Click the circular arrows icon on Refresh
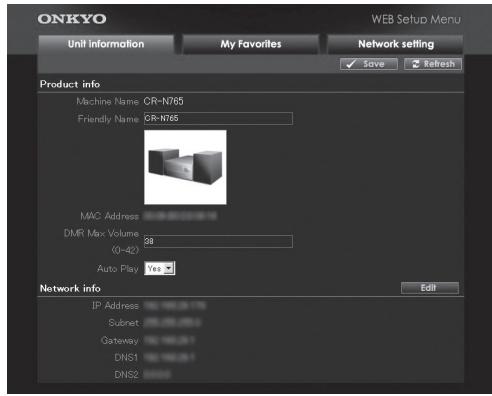 [415, 64]
